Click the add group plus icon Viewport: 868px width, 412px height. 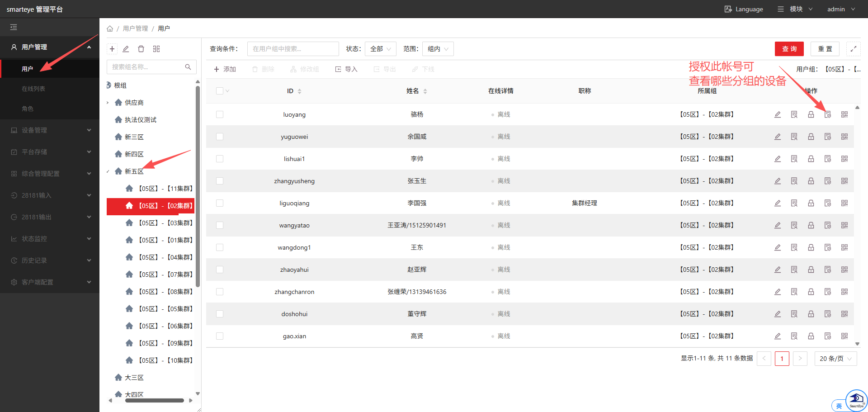112,49
